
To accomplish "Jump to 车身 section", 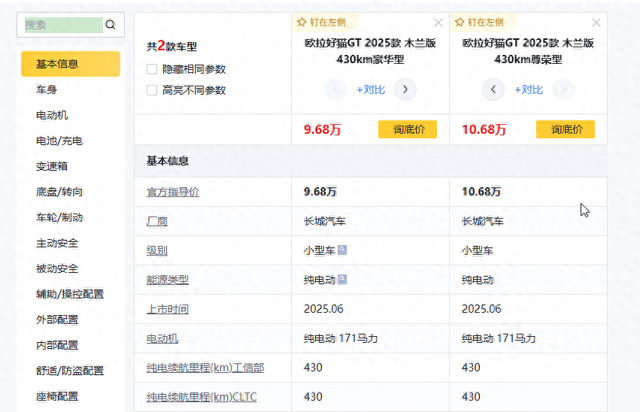I will pyautogui.click(x=47, y=89).
